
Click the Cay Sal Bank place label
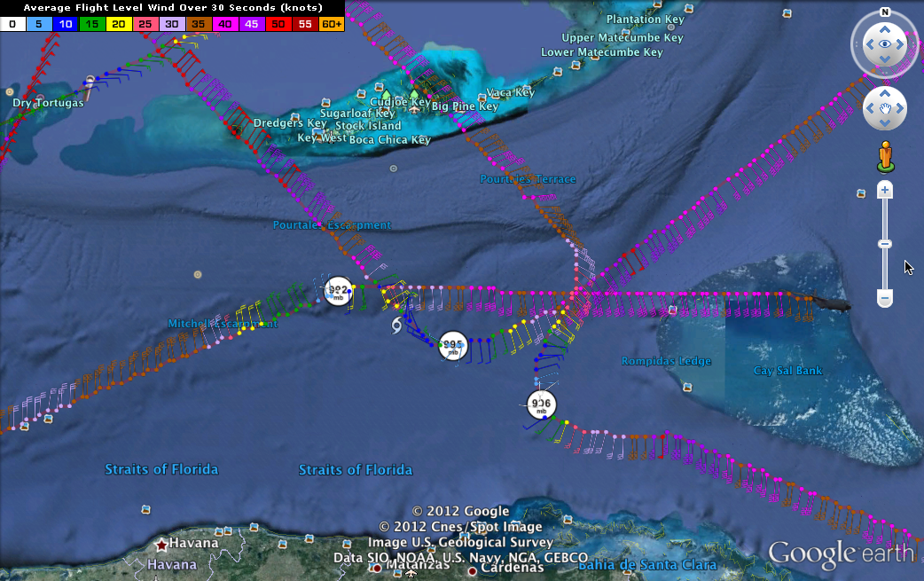coord(787,371)
